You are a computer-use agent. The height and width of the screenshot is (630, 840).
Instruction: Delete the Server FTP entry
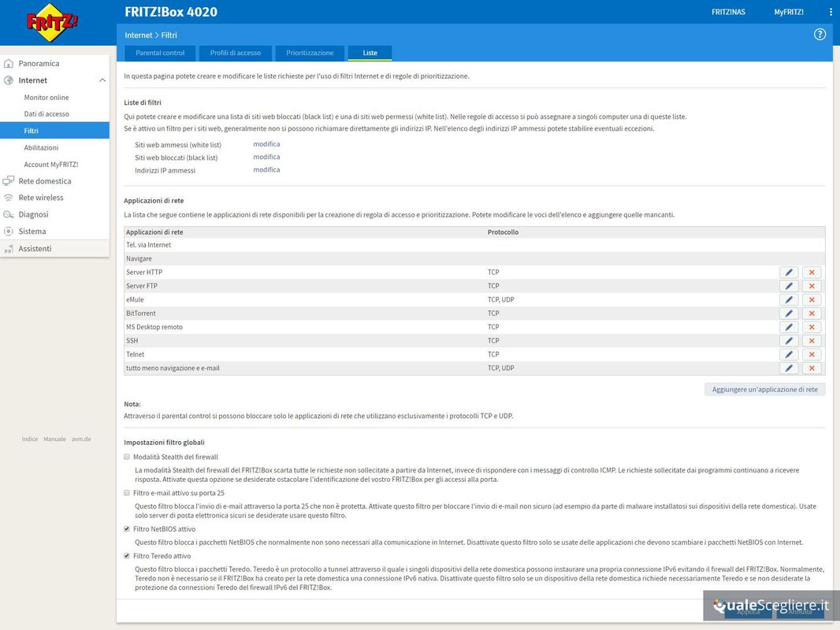[812, 286]
